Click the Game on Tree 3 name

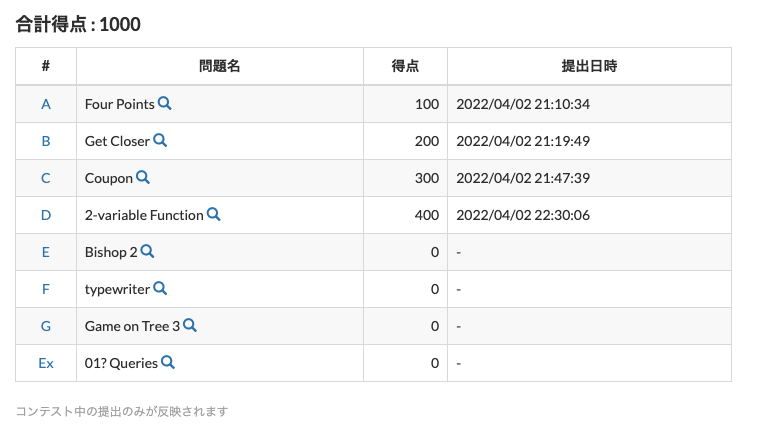coord(132,326)
